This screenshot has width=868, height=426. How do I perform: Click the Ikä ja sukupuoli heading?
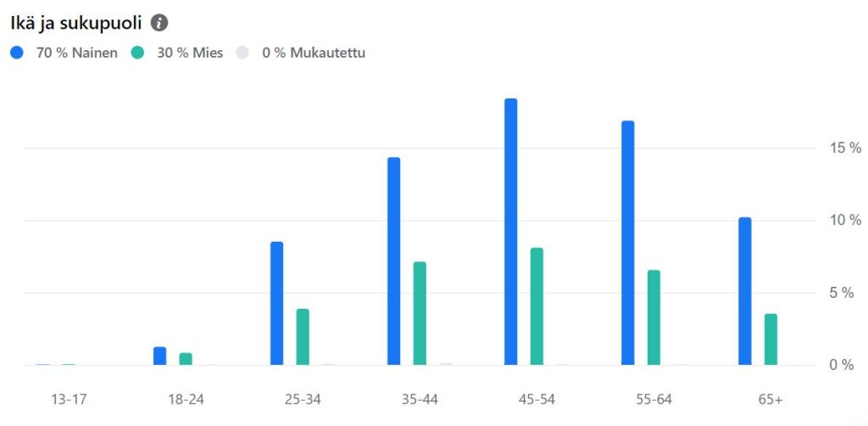pos(75,23)
